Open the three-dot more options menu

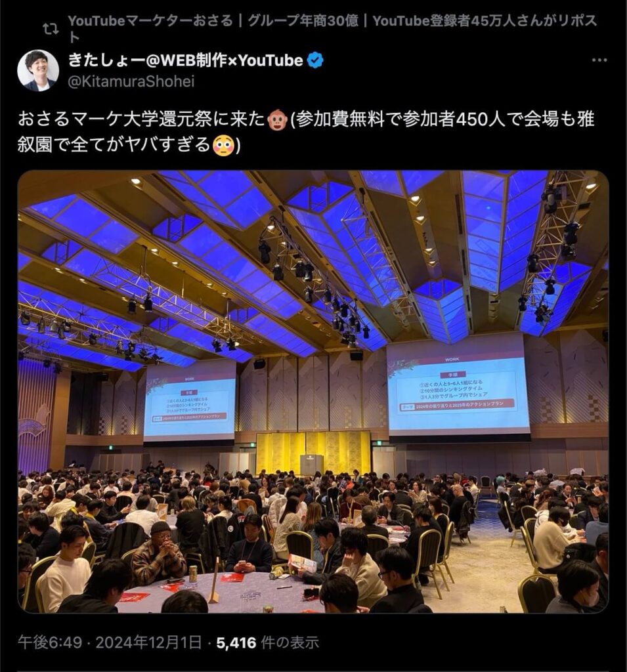tap(599, 60)
